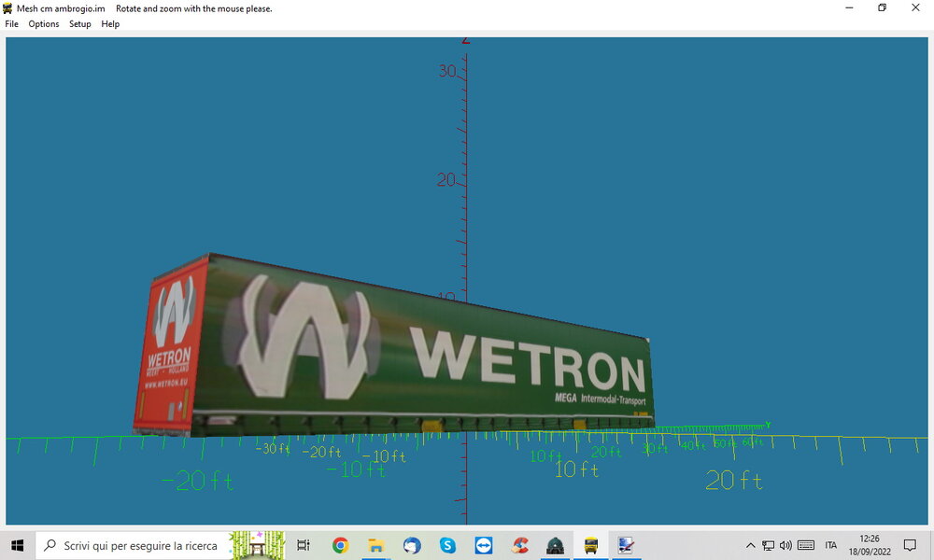Open File Explorer from the taskbar
Image resolution: width=934 pixels, height=560 pixels.
pos(375,545)
